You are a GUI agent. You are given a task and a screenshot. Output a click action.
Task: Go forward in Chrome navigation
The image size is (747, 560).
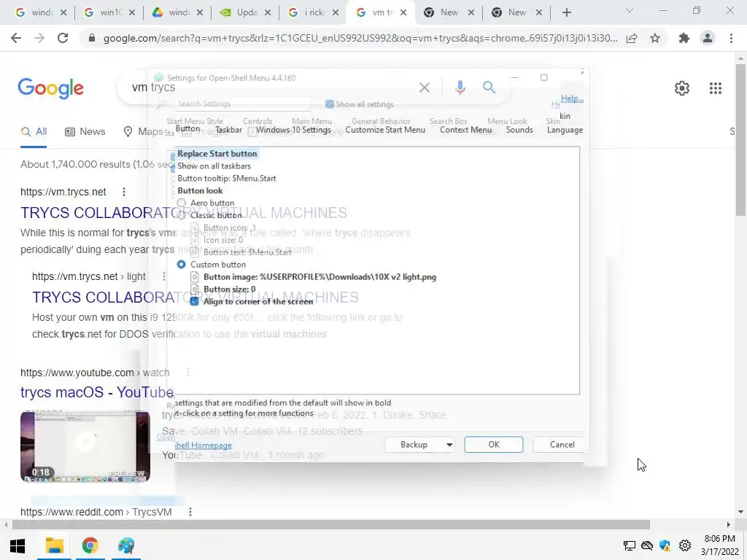pyautogui.click(x=39, y=38)
